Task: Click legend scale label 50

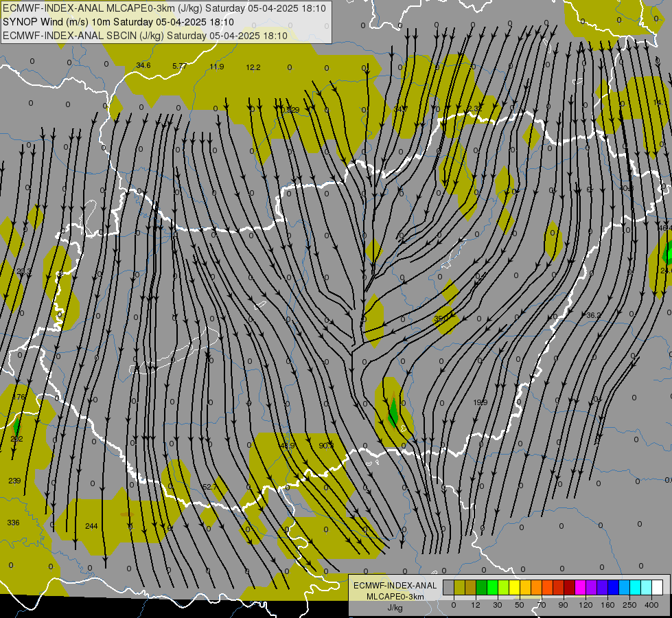Action: coord(520,605)
